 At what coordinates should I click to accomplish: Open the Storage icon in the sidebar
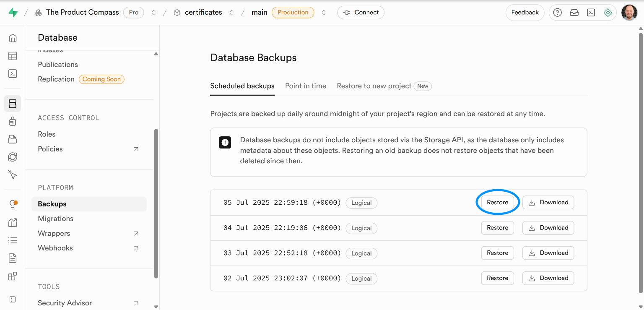(13, 139)
